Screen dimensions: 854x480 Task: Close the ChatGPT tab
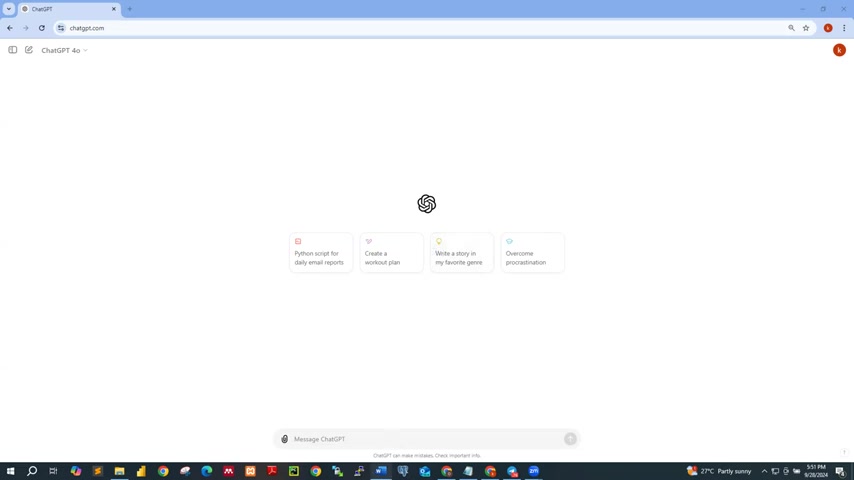pyautogui.click(x=114, y=9)
